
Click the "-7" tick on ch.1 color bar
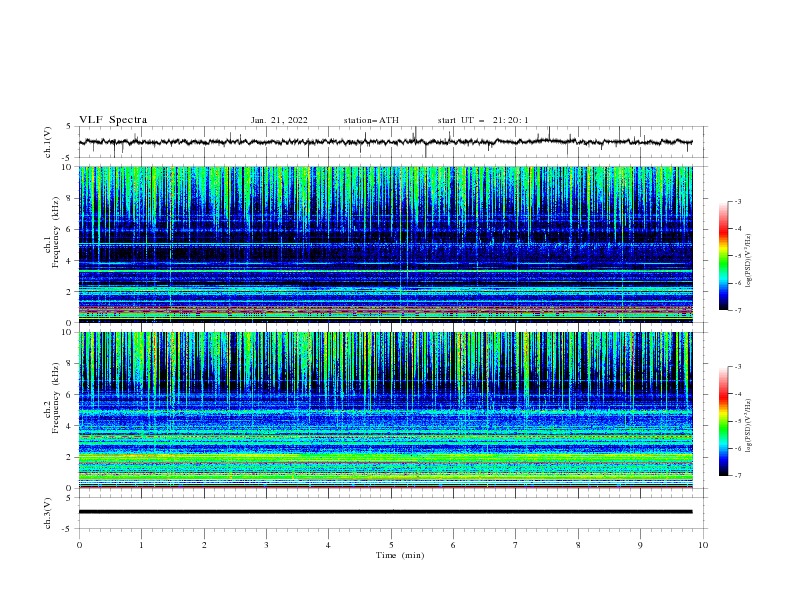point(737,310)
